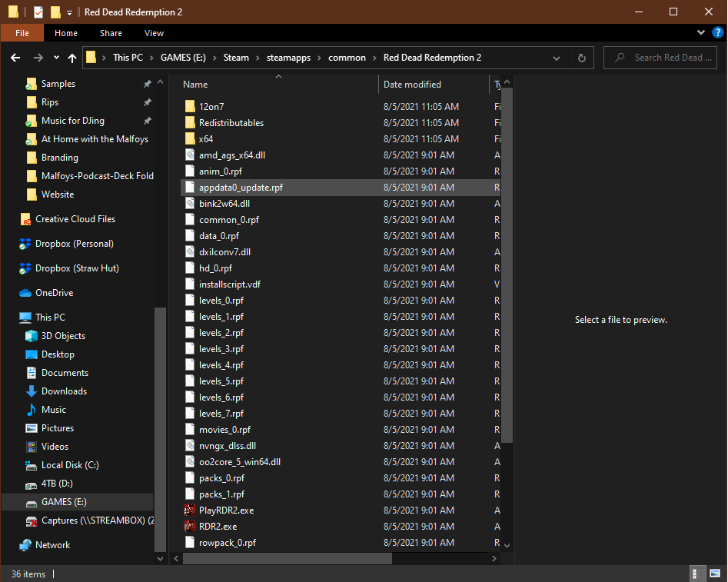Sort files by the Date modified column
Image resolution: width=728 pixels, height=582 pixels.
(x=412, y=85)
